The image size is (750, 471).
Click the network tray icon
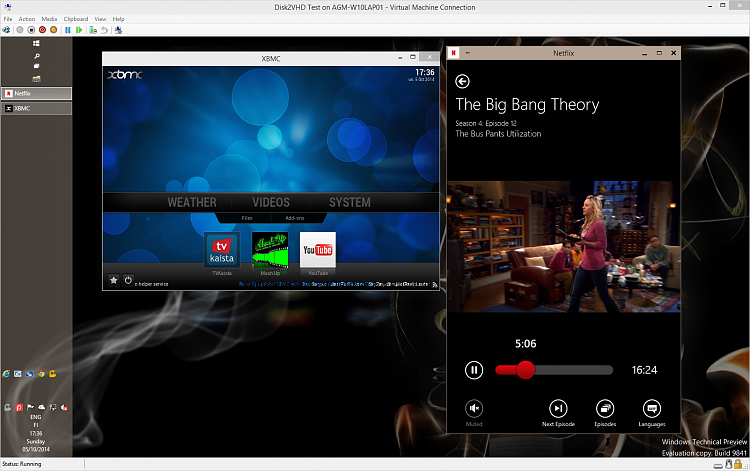[53, 407]
